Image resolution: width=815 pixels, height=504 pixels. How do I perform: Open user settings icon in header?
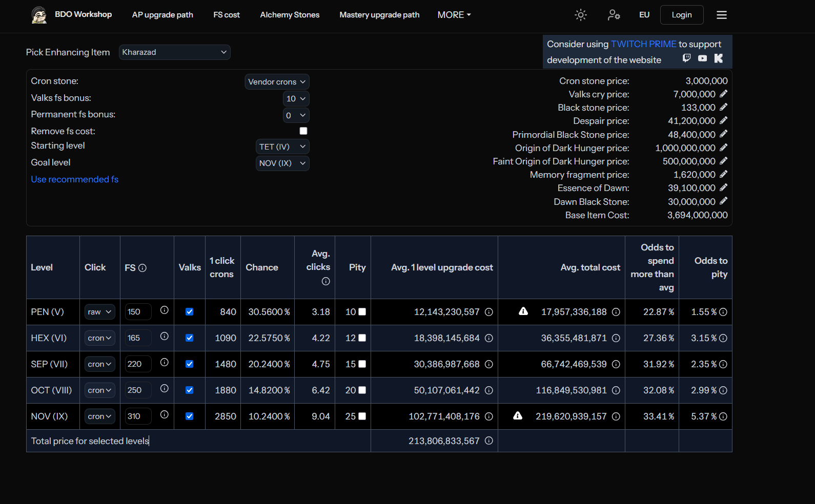click(x=614, y=15)
